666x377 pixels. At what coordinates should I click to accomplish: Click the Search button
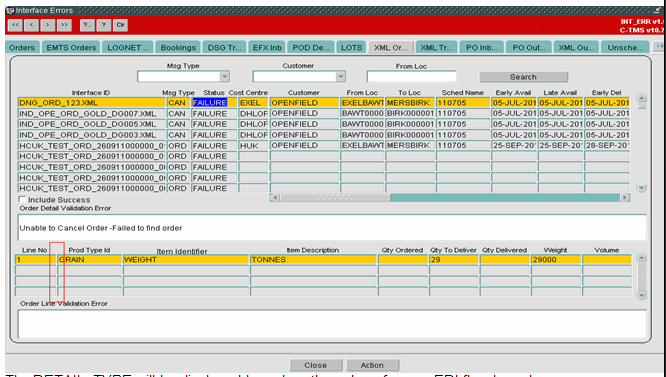coord(523,77)
